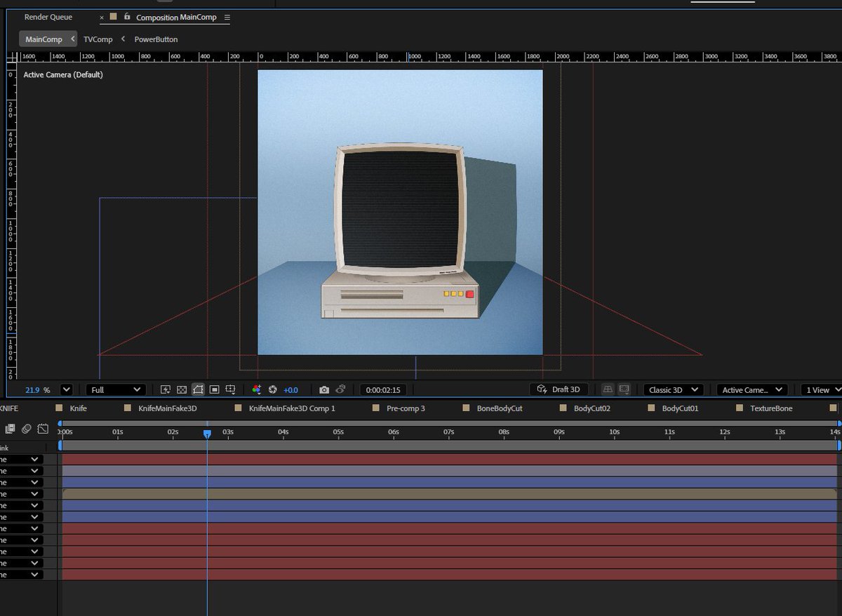Image resolution: width=842 pixels, height=616 pixels.
Task: Switch to the BoneBodyCut timeline tab
Action: tap(500, 408)
